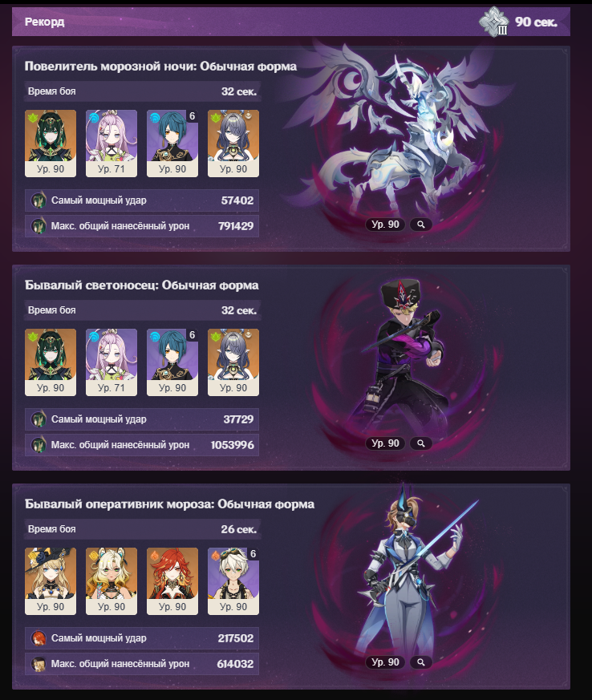Click red-haired avatar icon beside 217502

pos(39,638)
